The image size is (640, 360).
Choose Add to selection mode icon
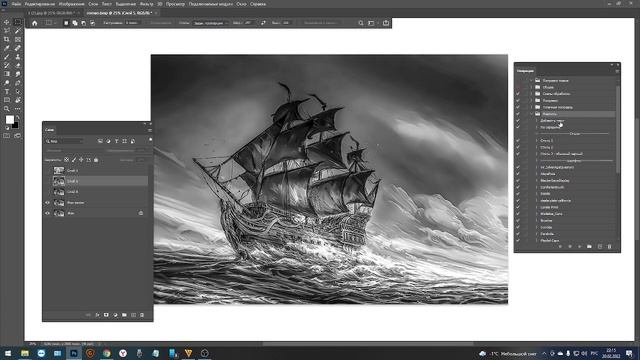(x=75, y=23)
